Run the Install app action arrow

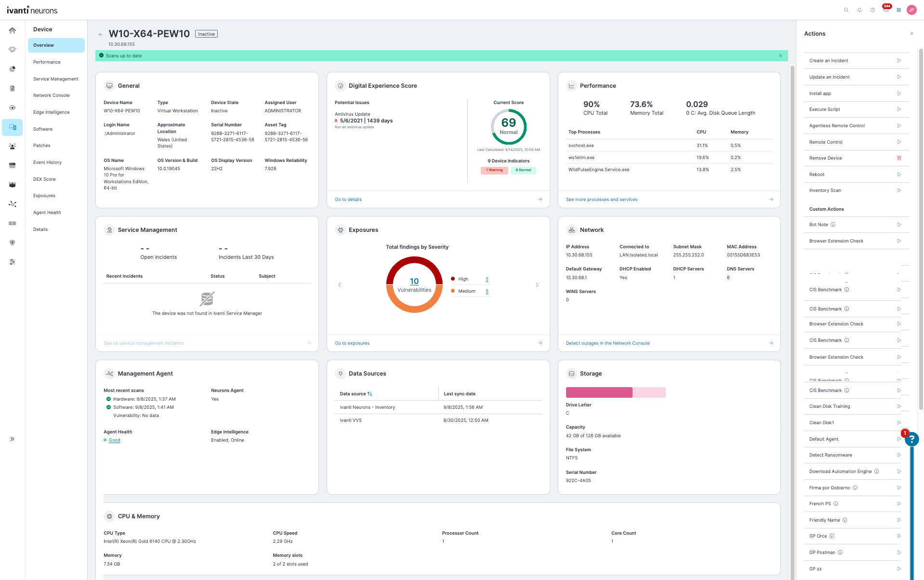pos(899,94)
